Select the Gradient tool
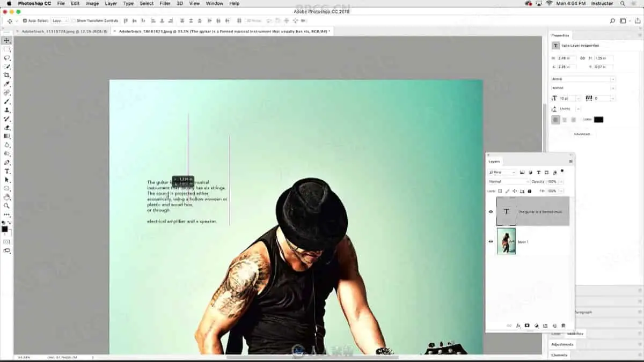Screen dimensions: 644x362 point(7,136)
